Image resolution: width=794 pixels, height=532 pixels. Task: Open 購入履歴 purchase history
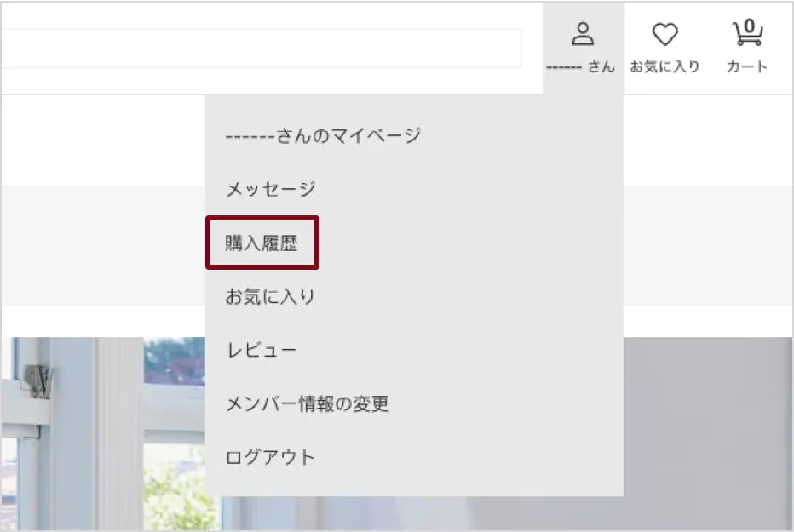pyautogui.click(x=262, y=243)
